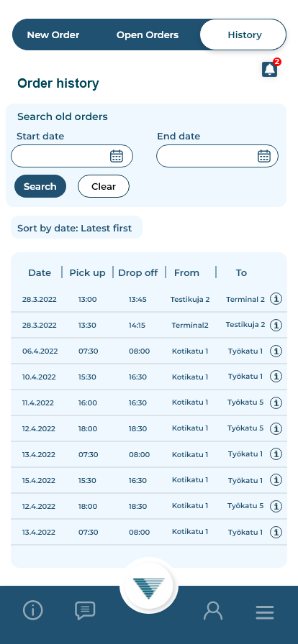Focus the Start date input field

point(72,156)
